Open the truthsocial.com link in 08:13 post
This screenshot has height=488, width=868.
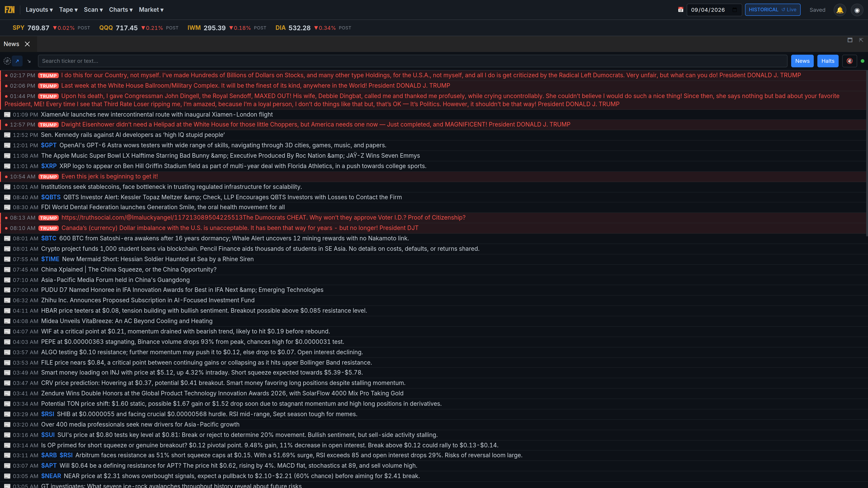[152, 218]
